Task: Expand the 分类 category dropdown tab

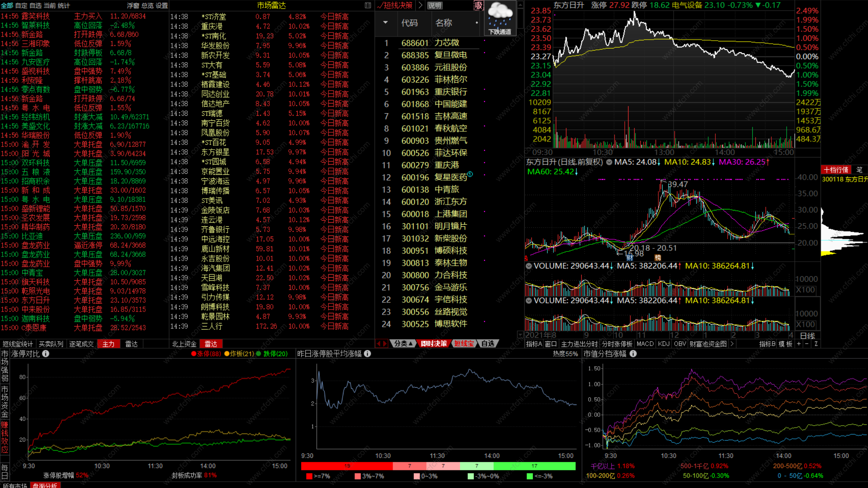Action: coord(403,344)
